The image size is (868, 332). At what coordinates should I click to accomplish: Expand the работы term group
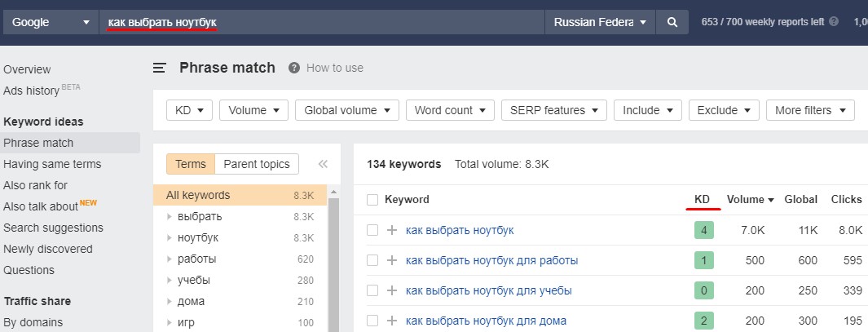[x=170, y=259]
